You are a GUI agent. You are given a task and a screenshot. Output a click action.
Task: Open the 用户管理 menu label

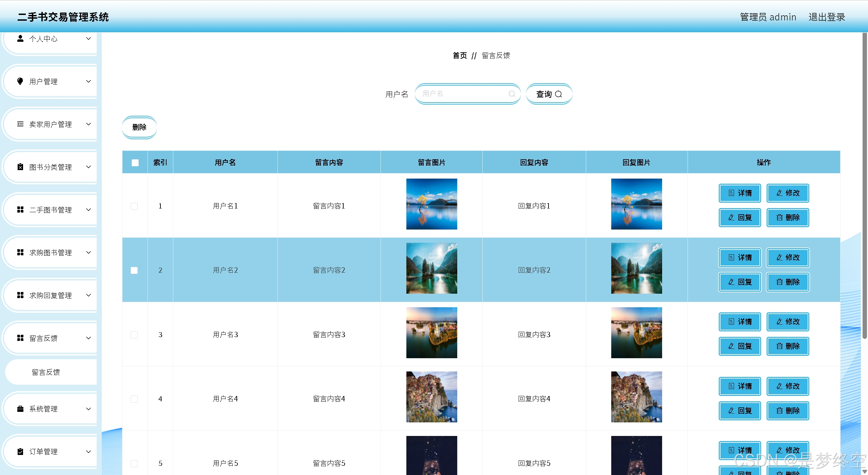click(x=43, y=81)
